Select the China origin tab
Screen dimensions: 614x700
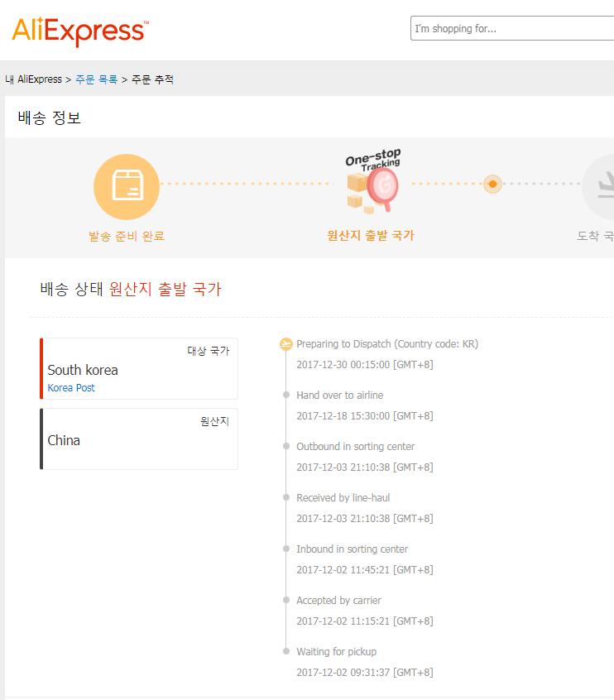[139, 439]
